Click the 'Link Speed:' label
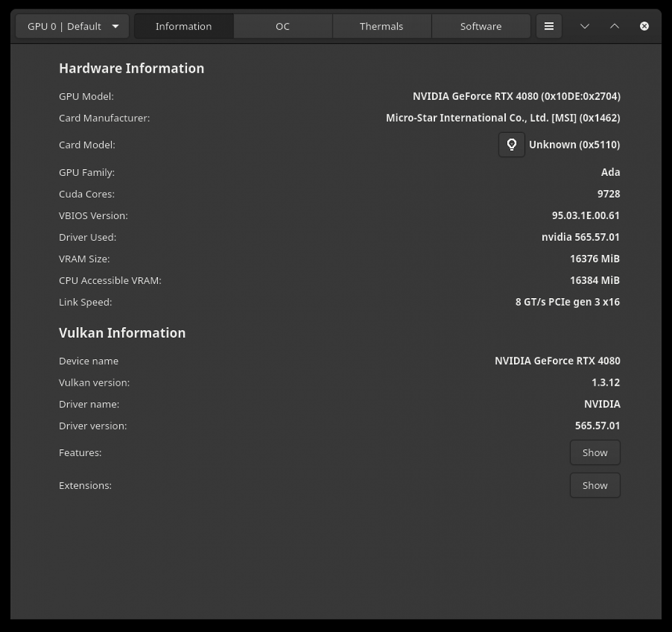672x632 pixels. [85, 302]
